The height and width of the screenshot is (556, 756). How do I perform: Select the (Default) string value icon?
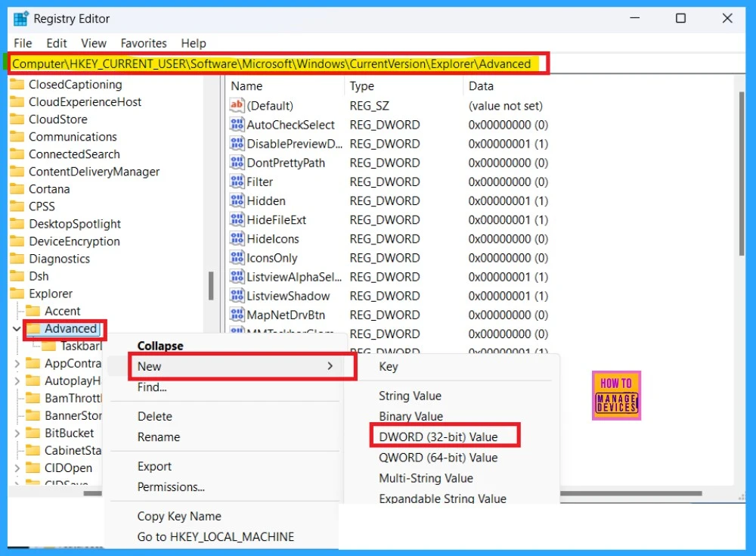(237, 105)
